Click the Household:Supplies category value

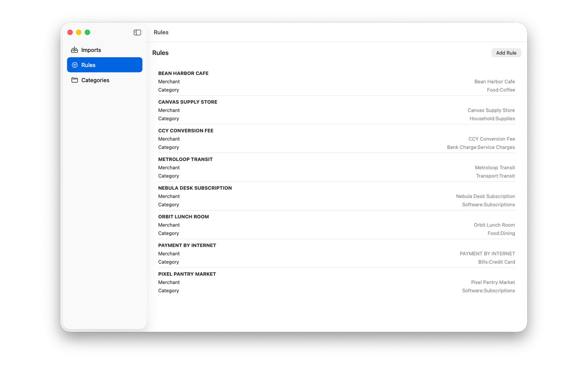tap(492, 119)
